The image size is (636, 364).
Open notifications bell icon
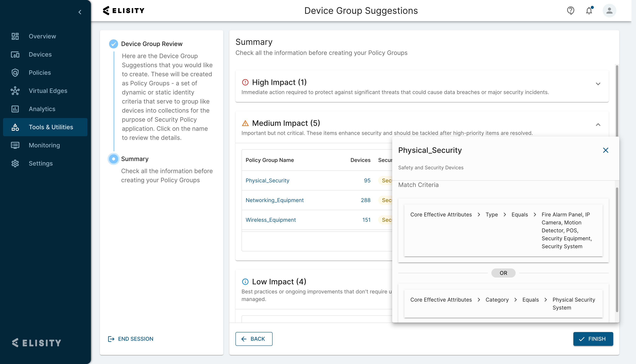[x=589, y=11]
